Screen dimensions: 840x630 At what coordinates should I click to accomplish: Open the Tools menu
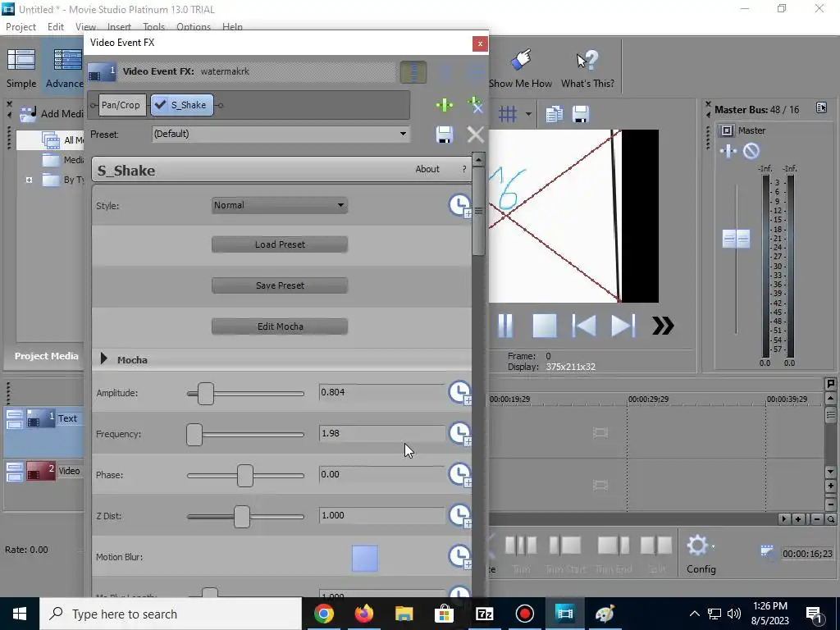[153, 27]
